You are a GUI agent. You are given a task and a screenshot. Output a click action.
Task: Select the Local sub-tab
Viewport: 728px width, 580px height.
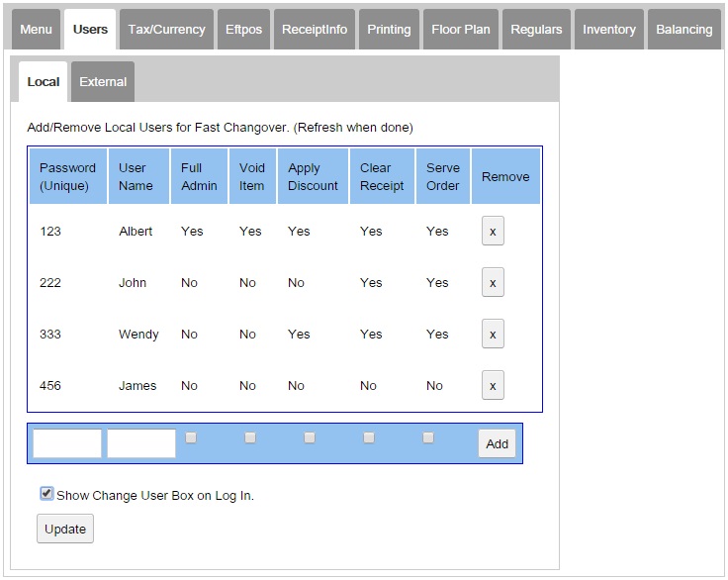[x=44, y=82]
